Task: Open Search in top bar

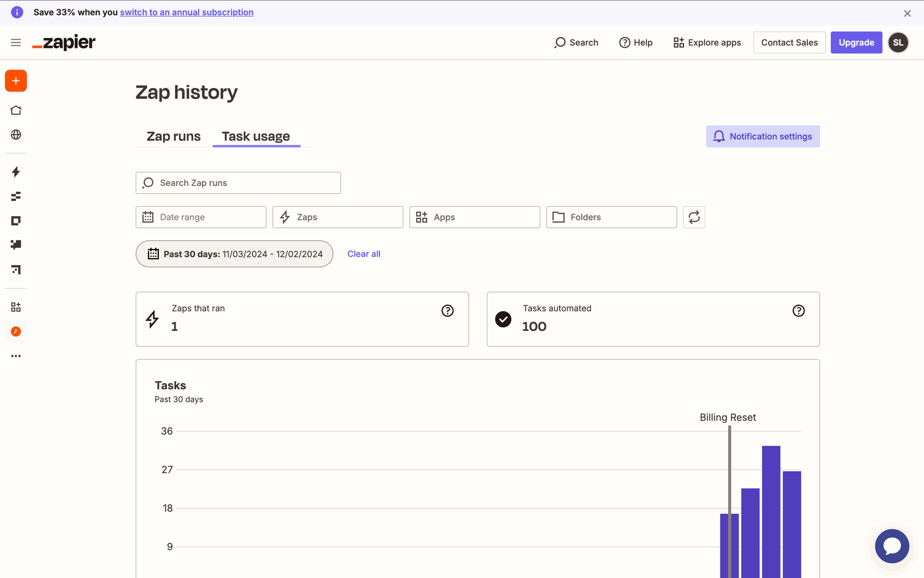Action: point(576,42)
